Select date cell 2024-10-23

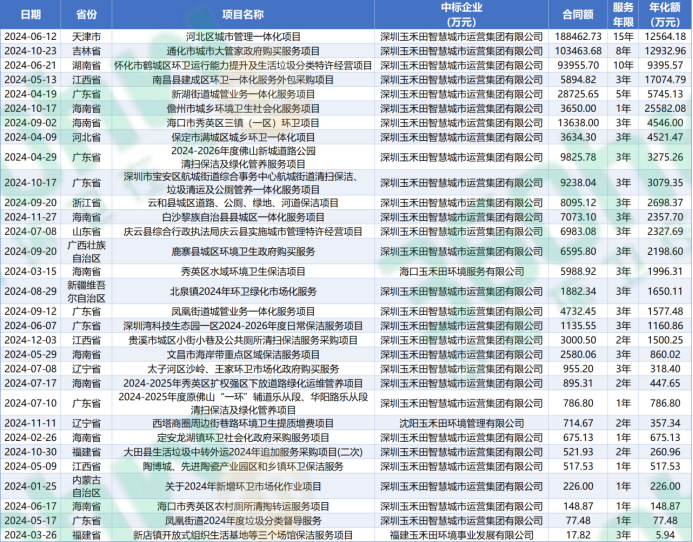pos(30,51)
